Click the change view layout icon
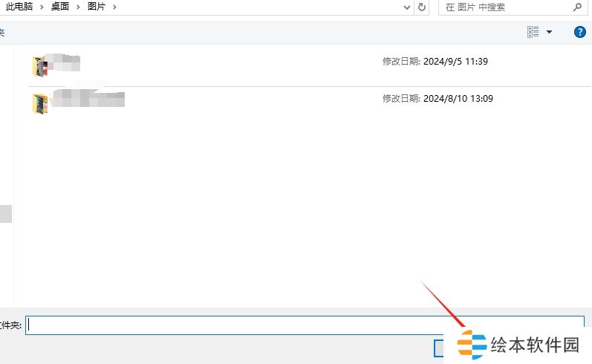The width and height of the screenshot is (592, 364). pyautogui.click(x=533, y=32)
